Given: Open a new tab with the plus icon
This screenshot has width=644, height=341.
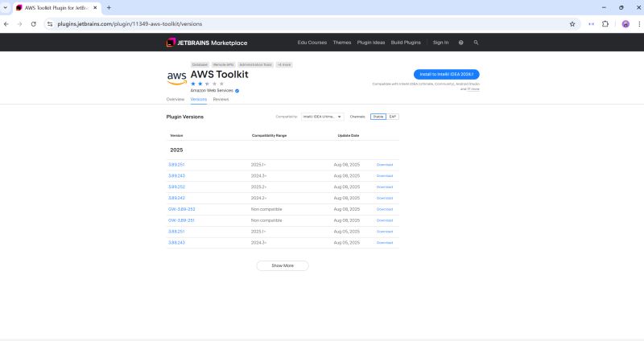Looking at the screenshot, I should [109, 8].
